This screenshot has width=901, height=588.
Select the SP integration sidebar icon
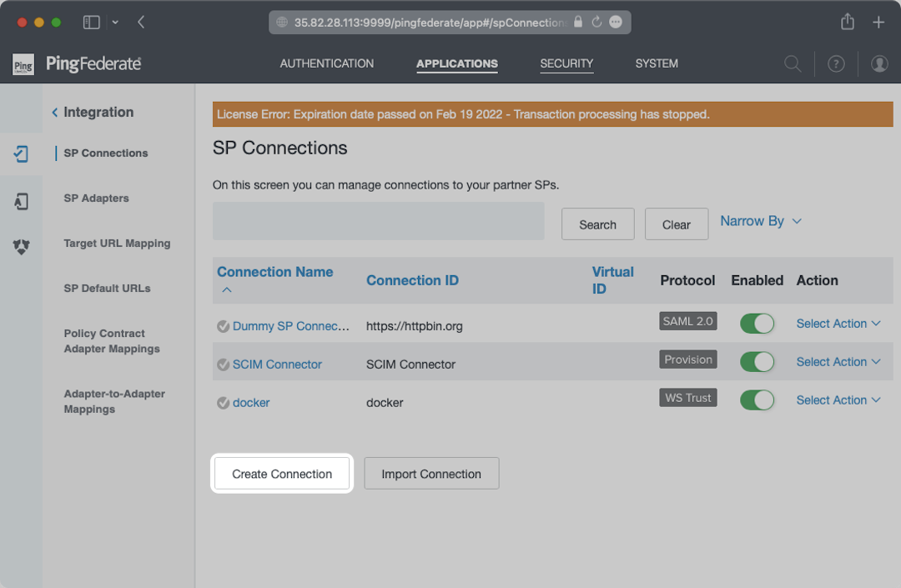click(x=22, y=153)
